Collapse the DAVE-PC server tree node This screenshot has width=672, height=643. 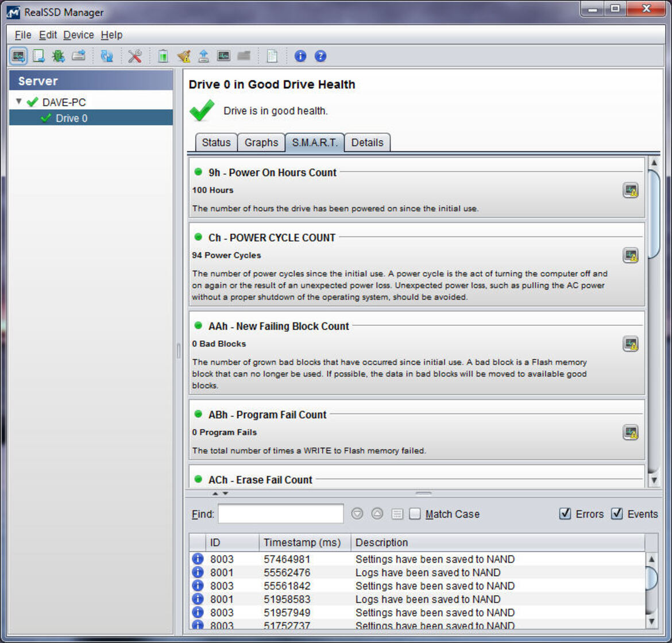tap(18, 102)
